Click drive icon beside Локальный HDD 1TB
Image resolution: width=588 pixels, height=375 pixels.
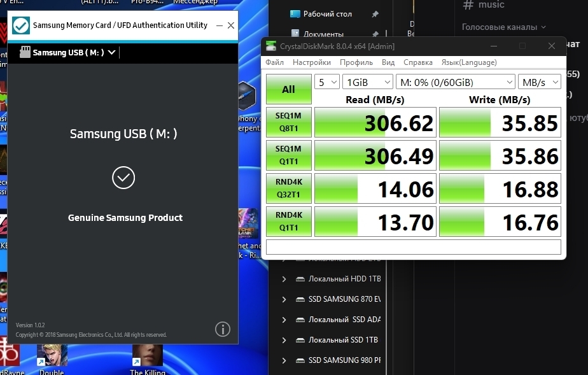pyautogui.click(x=300, y=279)
